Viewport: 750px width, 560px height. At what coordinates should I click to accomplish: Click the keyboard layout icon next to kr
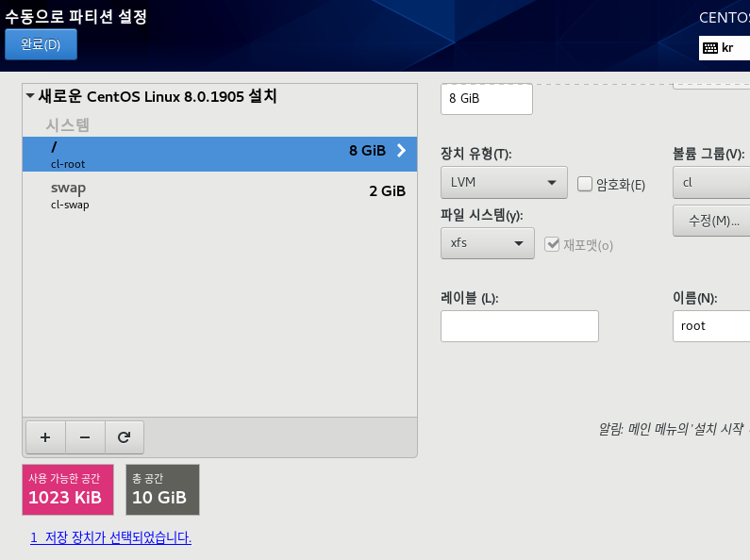[710, 48]
